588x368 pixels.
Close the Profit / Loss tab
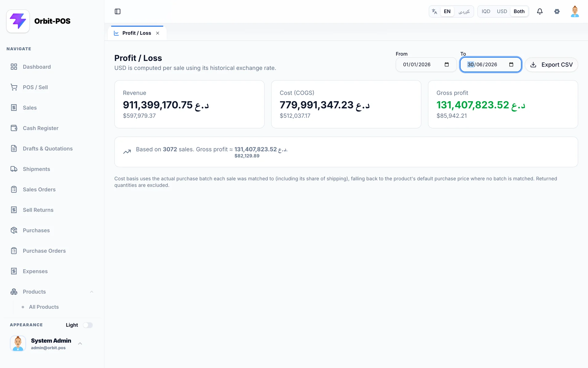(x=158, y=33)
